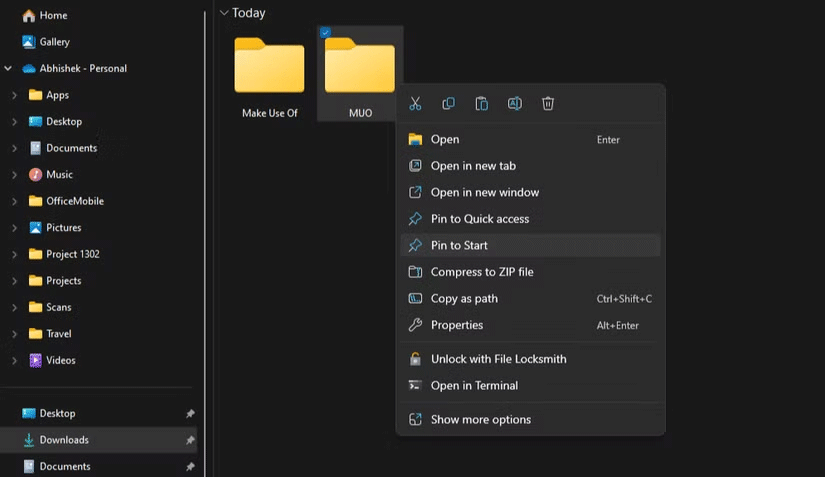Click Show more options
The height and width of the screenshot is (477, 825).
click(480, 419)
